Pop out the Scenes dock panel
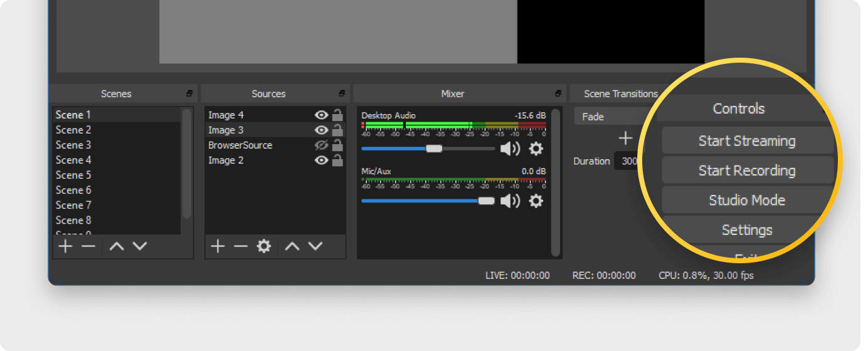868x351 pixels. coord(189,93)
